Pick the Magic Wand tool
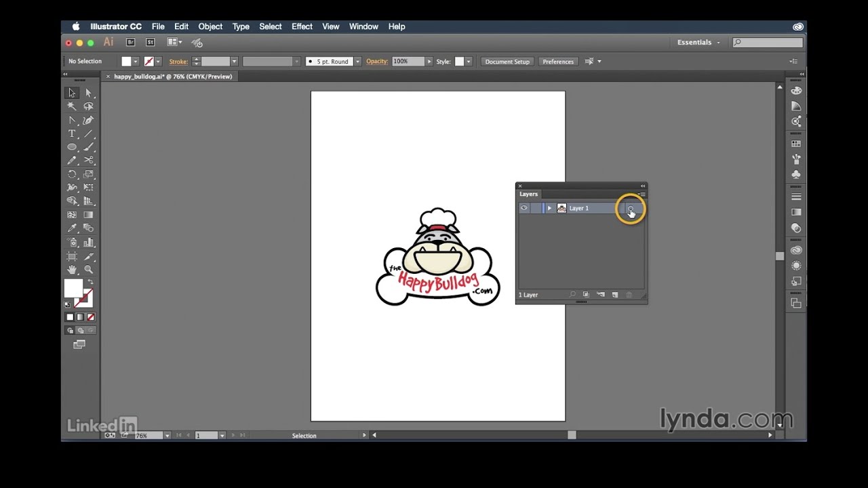Image resolution: width=868 pixels, height=488 pixels. point(72,106)
